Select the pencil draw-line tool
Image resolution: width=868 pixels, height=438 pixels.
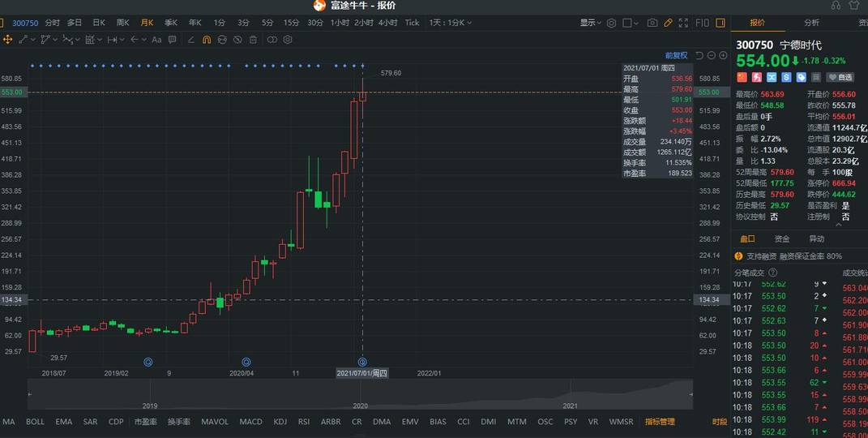[x=191, y=39]
